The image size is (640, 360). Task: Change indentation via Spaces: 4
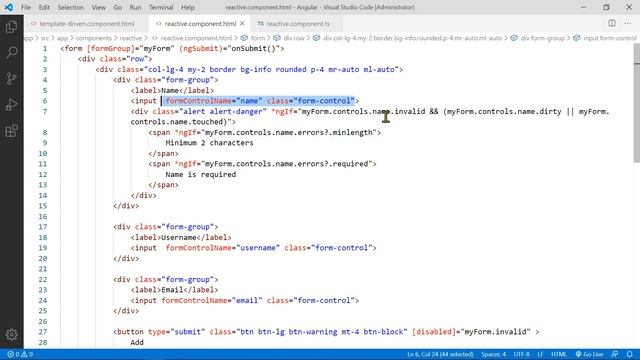(493, 354)
